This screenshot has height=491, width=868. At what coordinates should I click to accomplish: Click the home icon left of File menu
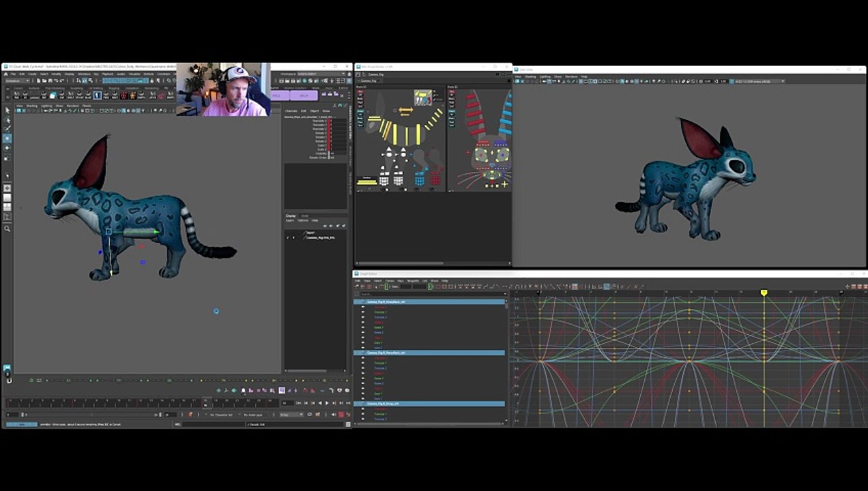pyautogui.click(x=5, y=74)
